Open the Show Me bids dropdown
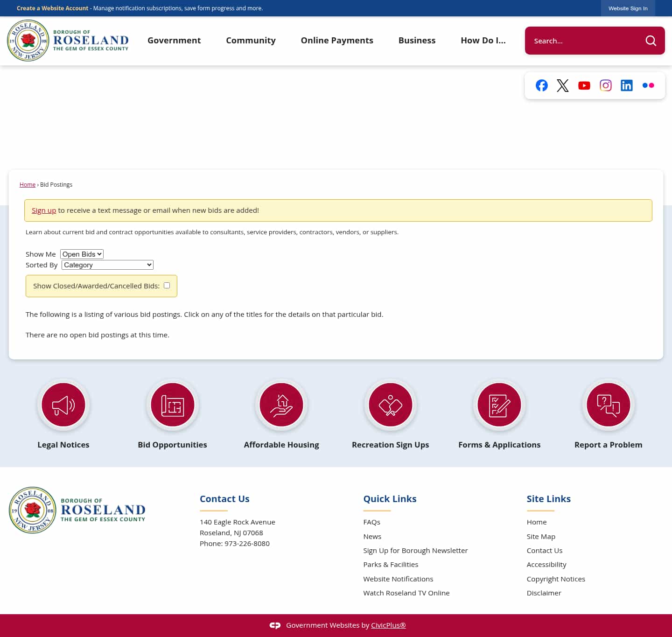 (82, 254)
